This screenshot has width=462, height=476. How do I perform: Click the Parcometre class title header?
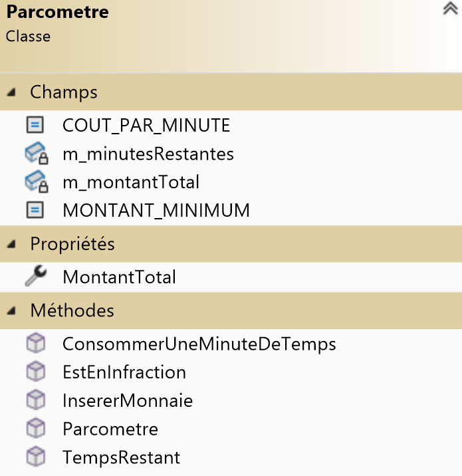pos(58,12)
